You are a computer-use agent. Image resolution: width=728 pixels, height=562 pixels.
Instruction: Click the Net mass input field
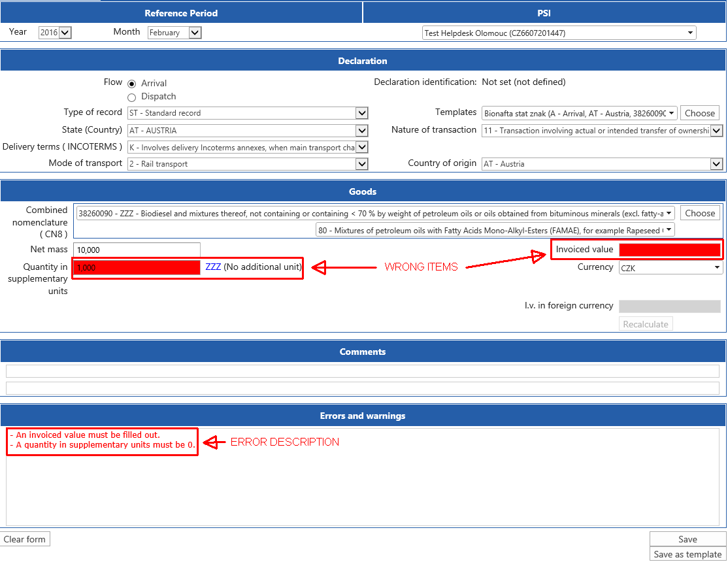pos(137,250)
